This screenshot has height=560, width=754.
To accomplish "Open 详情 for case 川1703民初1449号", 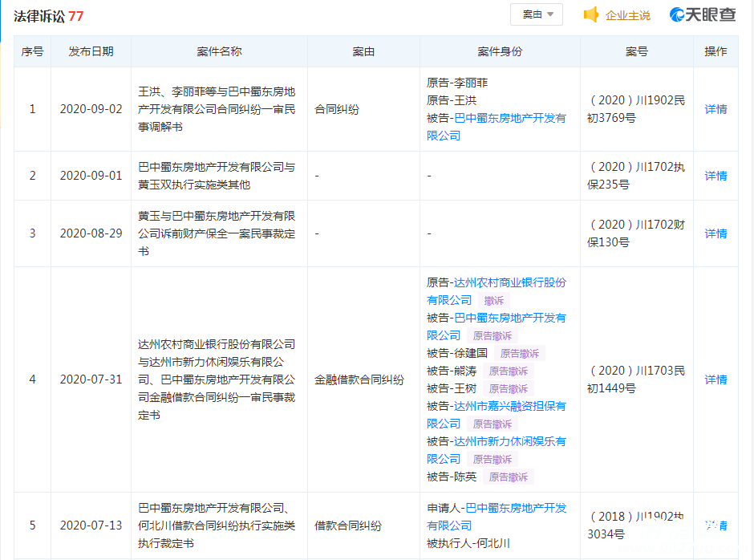I will [x=715, y=379].
